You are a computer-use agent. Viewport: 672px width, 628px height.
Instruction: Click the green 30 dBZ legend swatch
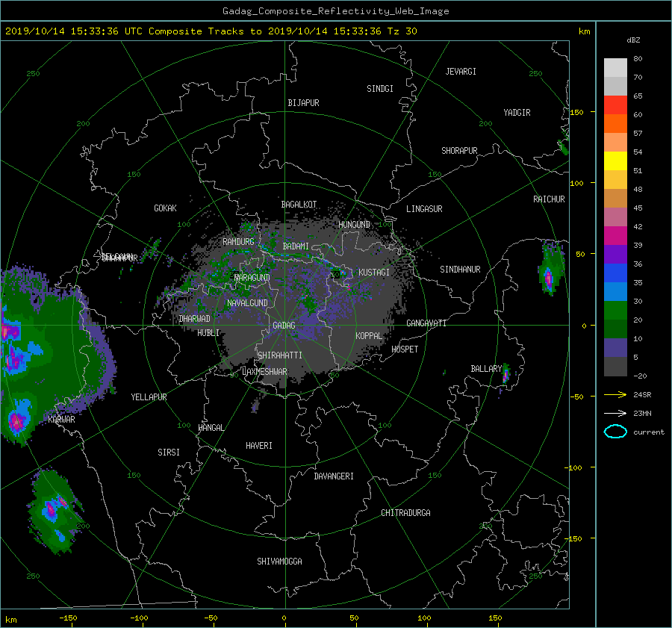point(615,310)
